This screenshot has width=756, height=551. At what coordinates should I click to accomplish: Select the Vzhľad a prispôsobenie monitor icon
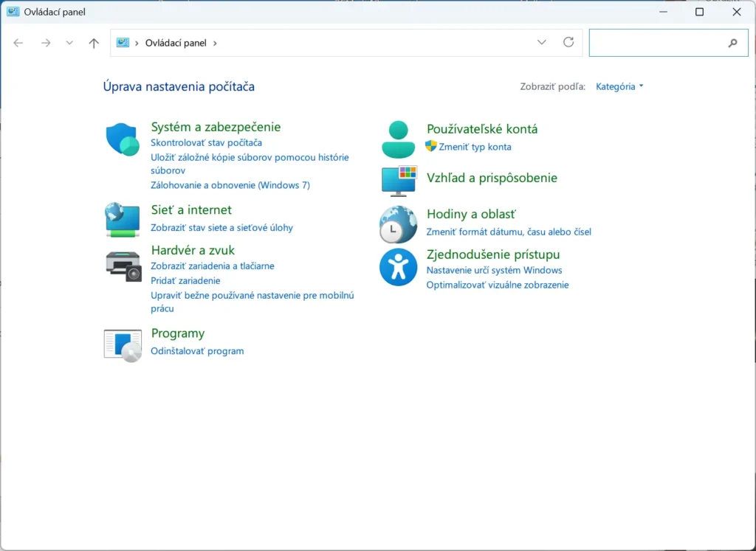tap(398, 179)
